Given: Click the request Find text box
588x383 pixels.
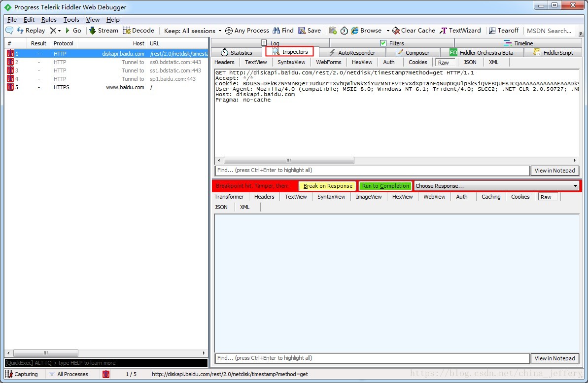Looking at the screenshot, I should click(372, 171).
